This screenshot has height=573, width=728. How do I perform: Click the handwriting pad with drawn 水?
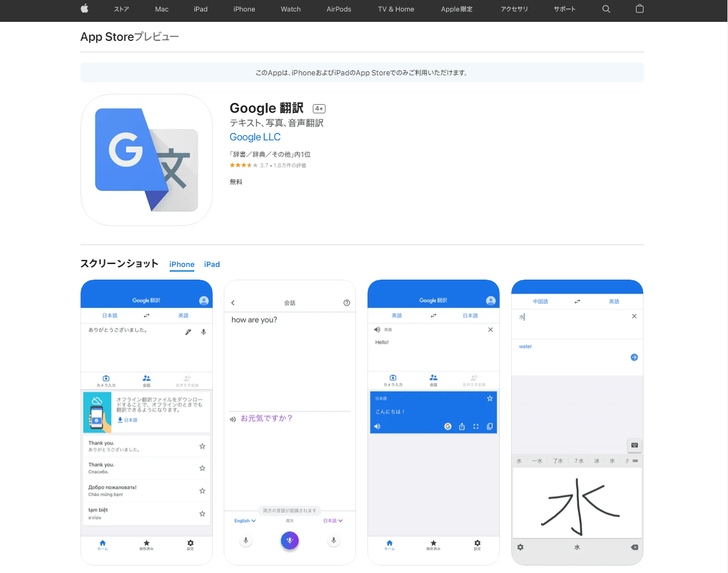[577, 503]
